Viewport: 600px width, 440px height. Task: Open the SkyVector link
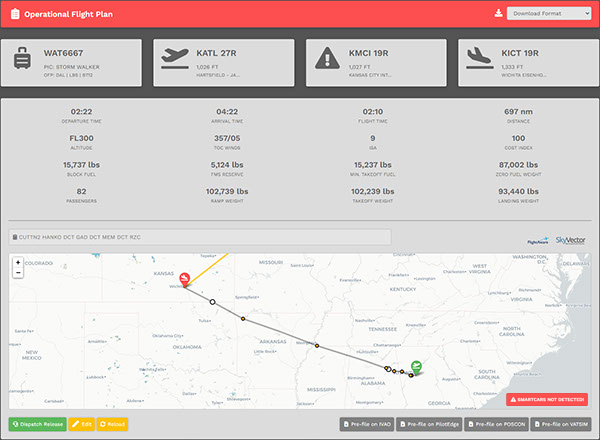pos(570,240)
